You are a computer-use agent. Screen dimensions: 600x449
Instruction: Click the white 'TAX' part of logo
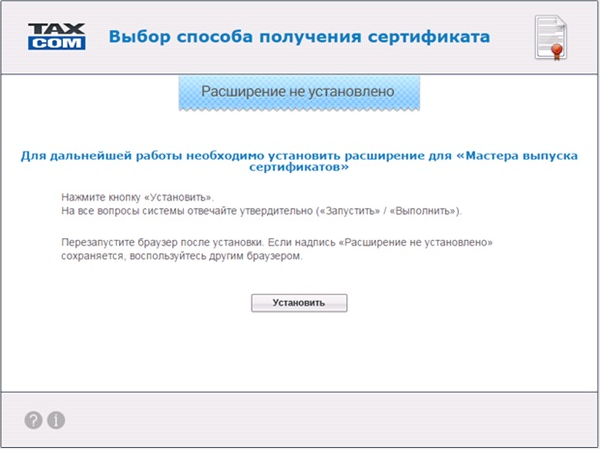(x=56, y=28)
